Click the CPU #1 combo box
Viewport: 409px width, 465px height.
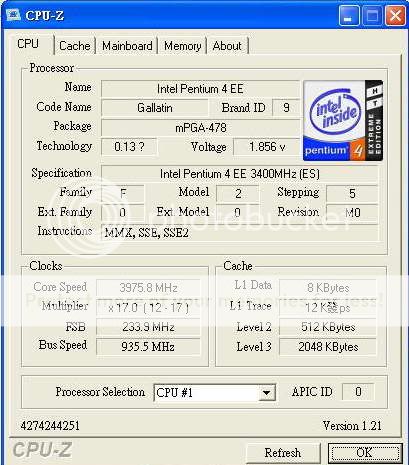pos(215,393)
